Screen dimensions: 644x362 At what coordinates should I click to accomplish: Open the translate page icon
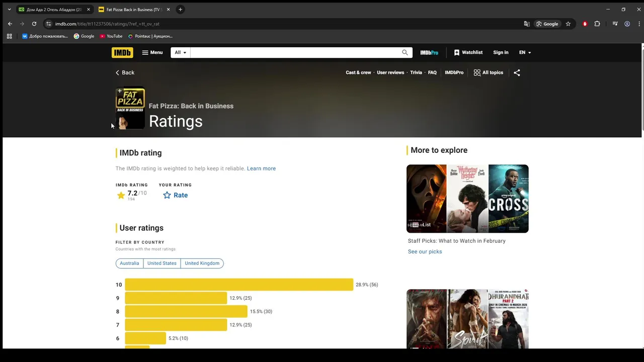527,24
